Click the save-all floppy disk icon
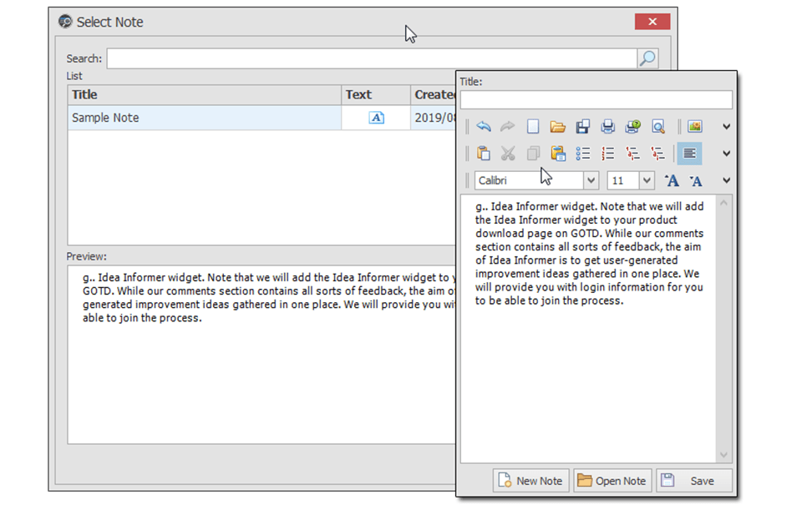812x505 pixels. 582,126
